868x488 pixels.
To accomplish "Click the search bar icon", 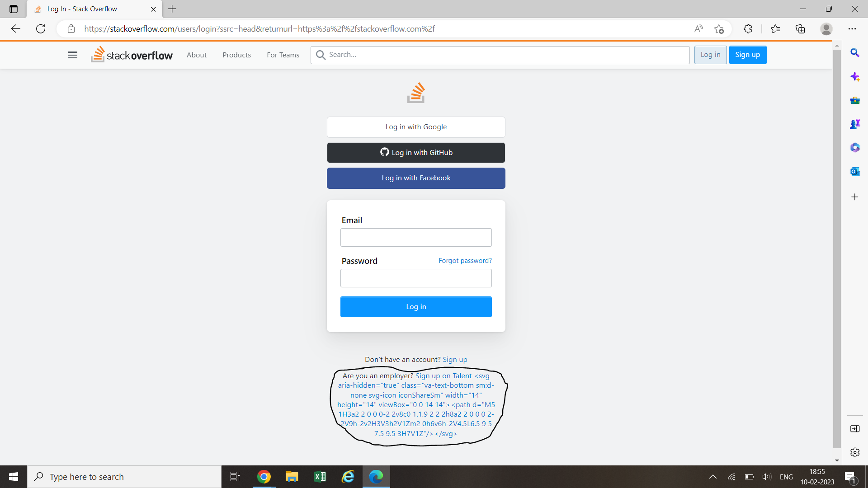I will tap(321, 55).
